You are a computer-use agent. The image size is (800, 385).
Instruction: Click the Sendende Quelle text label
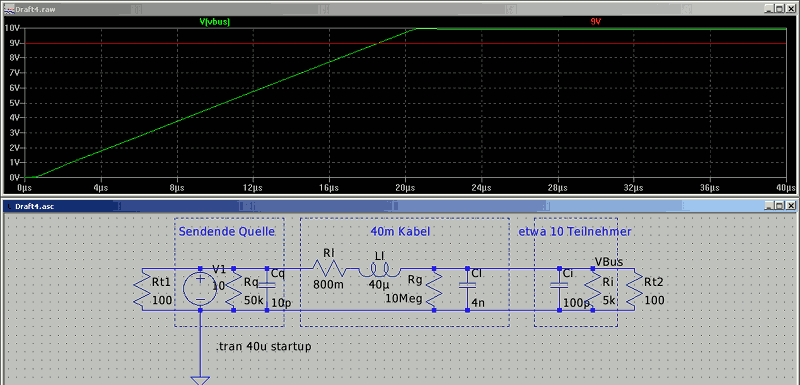[227, 232]
